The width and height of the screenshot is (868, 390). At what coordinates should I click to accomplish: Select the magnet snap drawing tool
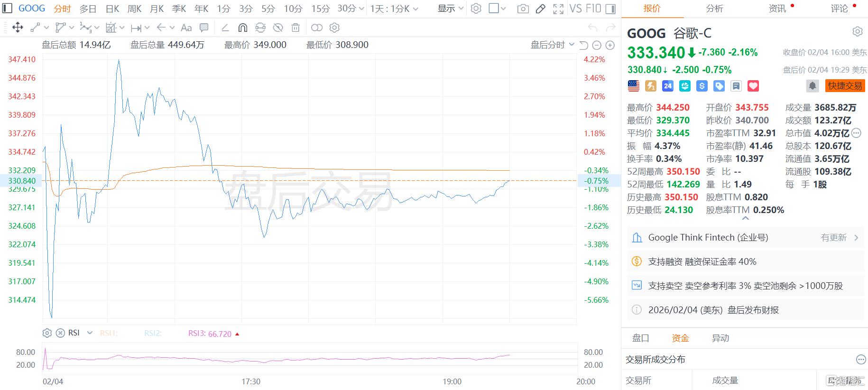(242, 28)
